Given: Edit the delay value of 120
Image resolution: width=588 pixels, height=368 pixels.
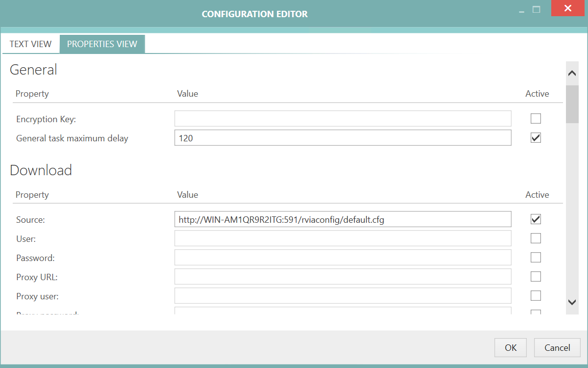Looking at the screenshot, I should [x=343, y=137].
